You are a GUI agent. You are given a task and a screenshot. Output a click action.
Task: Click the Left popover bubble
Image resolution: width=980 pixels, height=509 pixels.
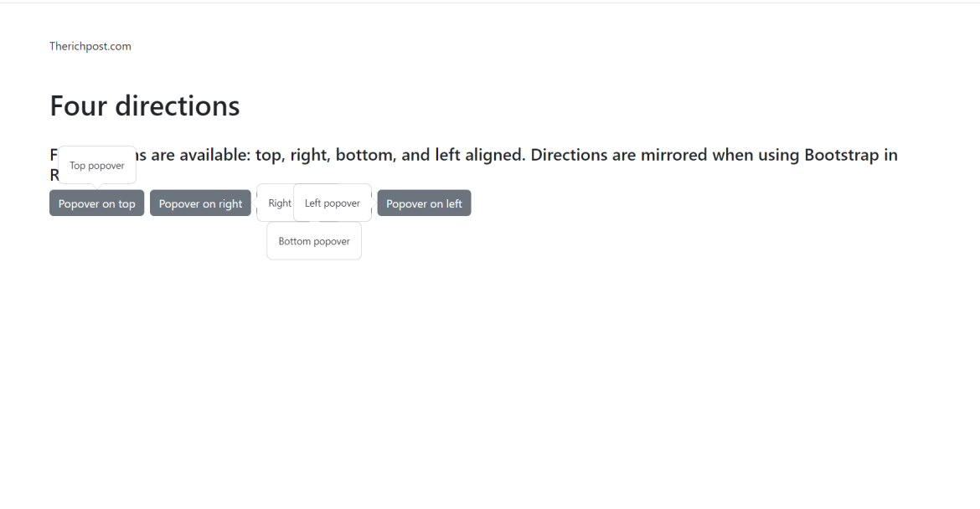pyautogui.click(x=332, y=202)
